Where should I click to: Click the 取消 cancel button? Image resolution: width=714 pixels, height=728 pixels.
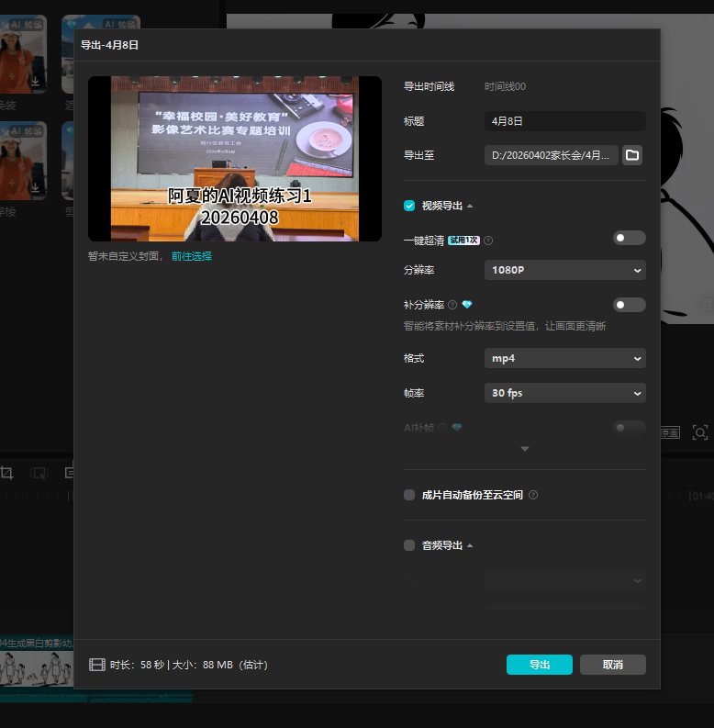(612, 665)
